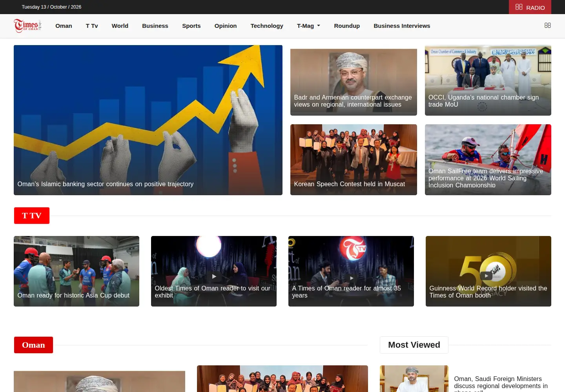Select the Technology menu item
Image resolution: width=565 pixels, height=392 pixels.
267,26
